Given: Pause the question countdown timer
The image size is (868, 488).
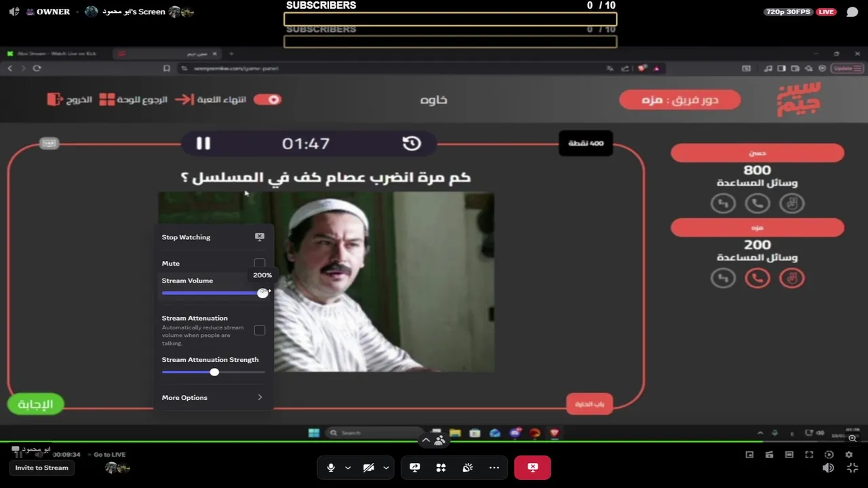Looking at the screenshot, I should point(203,143).
